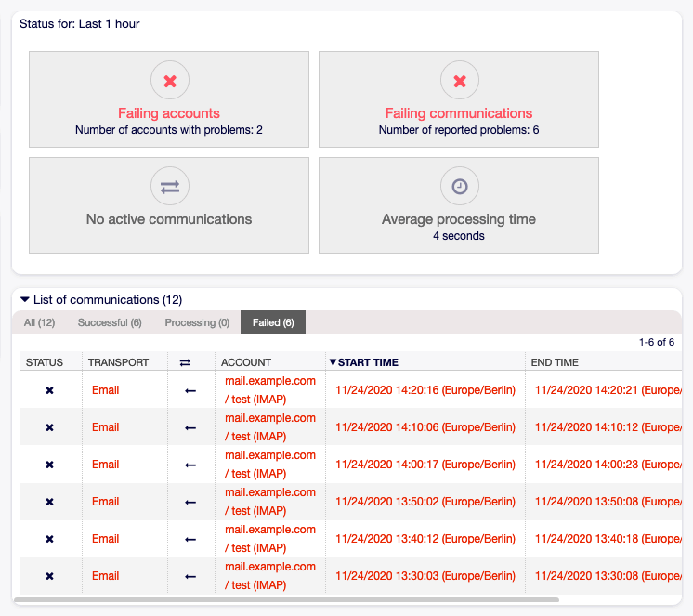Click failed status X for 13:30:03 communication
The image size is (693, 616).
click(50, 576)
